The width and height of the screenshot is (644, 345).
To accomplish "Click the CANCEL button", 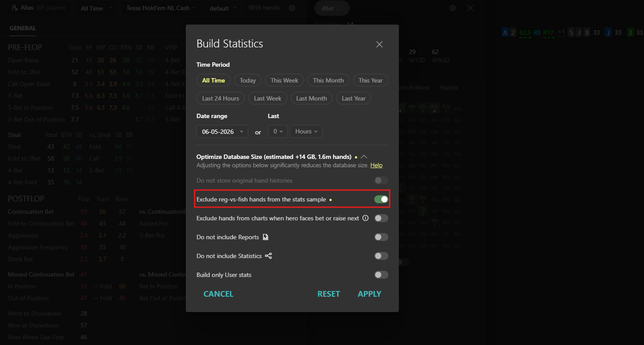I will pos(218,294).
